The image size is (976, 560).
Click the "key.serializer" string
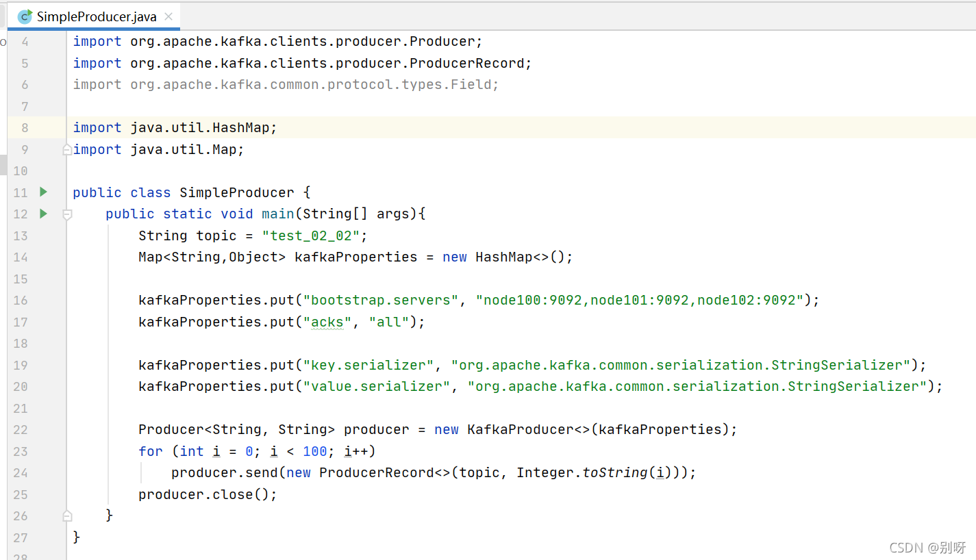coord(368,365)
